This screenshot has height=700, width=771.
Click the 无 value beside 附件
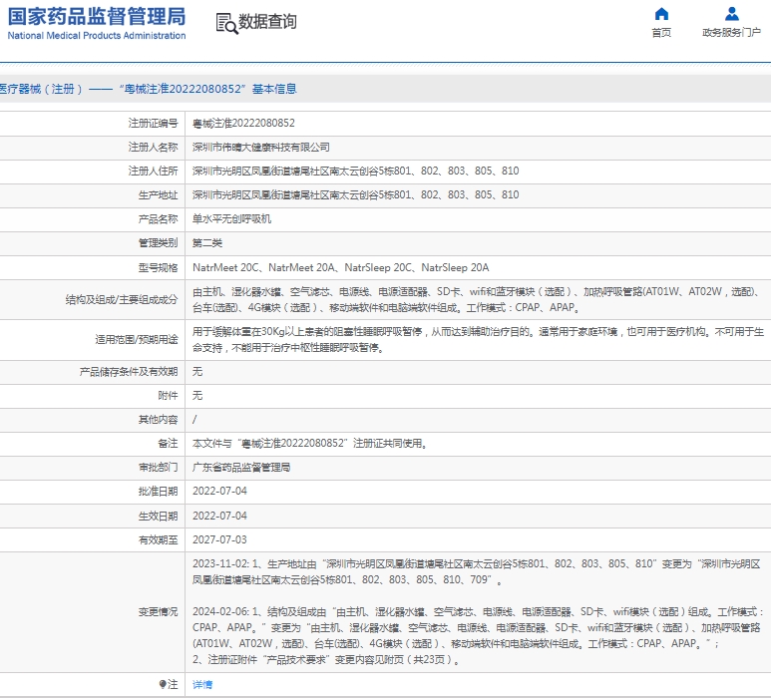[197, 395]
